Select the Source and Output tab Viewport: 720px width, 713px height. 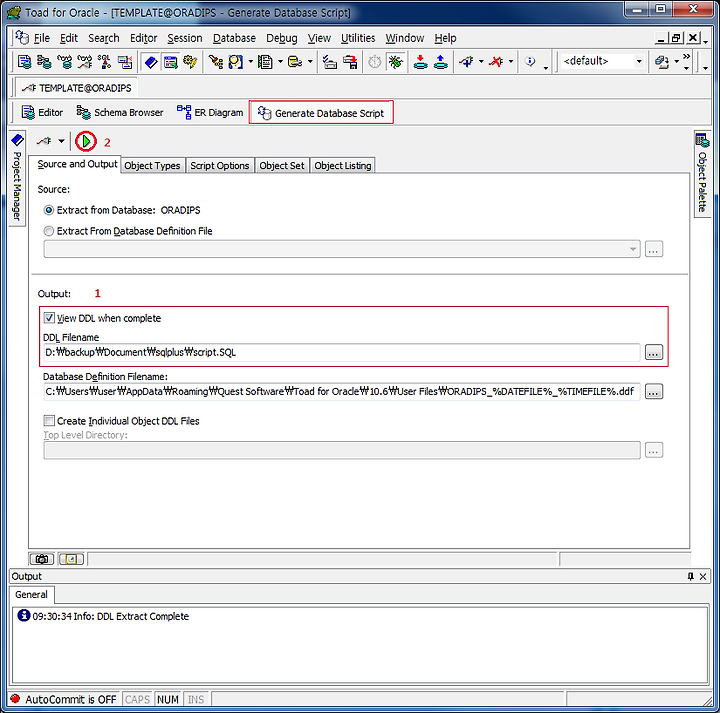77,164
